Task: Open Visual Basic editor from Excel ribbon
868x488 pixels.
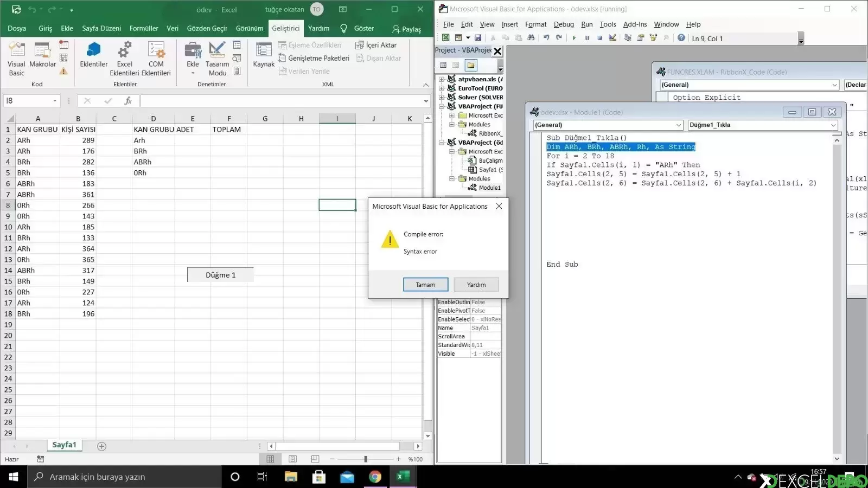Action: coord(16,59)
